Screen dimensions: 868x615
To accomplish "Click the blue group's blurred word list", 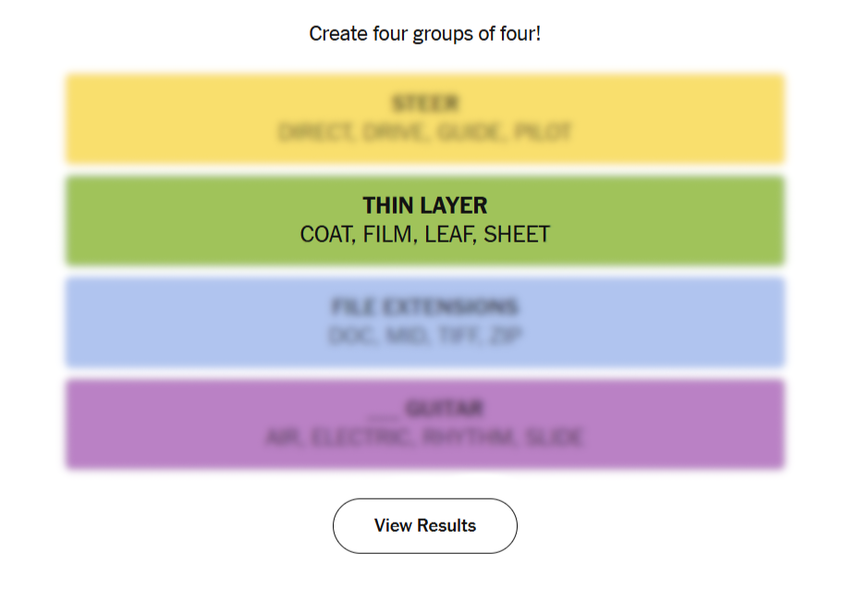I will [424, 337].
